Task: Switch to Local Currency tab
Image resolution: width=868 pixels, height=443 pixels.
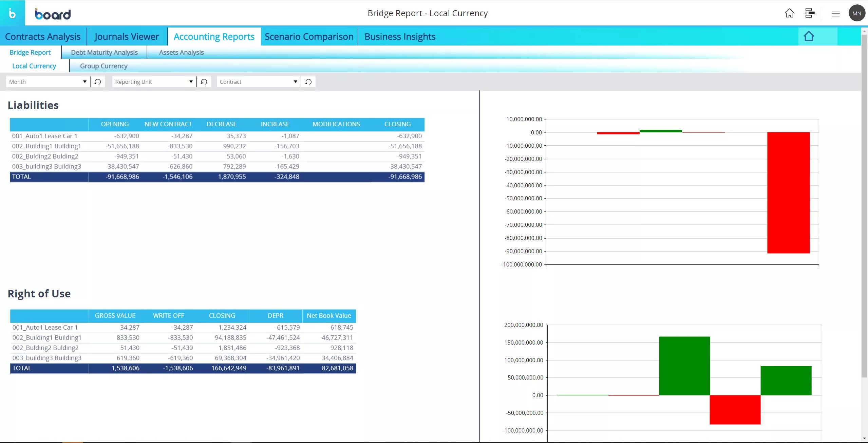Action: pos(34,66)
